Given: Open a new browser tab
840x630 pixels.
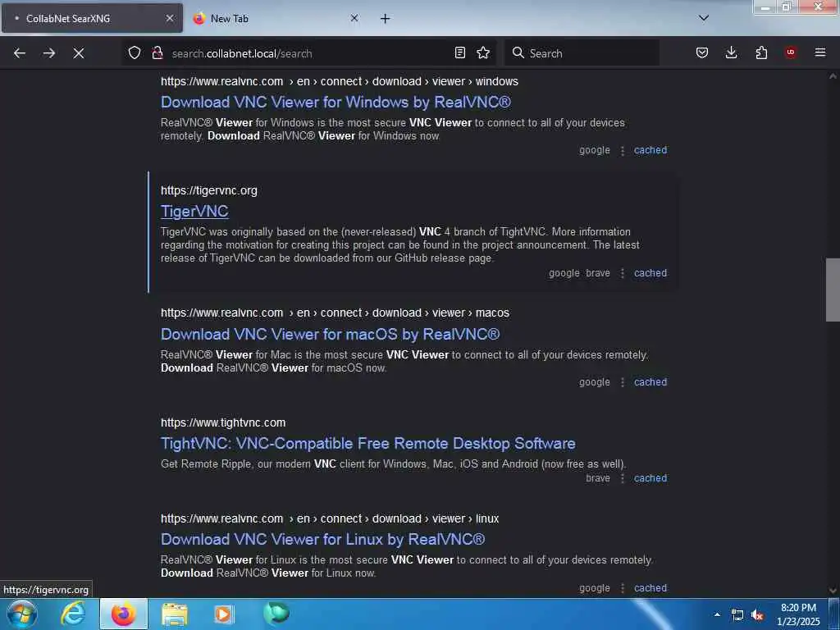Looking at the screenshot, I should [386, 19].
